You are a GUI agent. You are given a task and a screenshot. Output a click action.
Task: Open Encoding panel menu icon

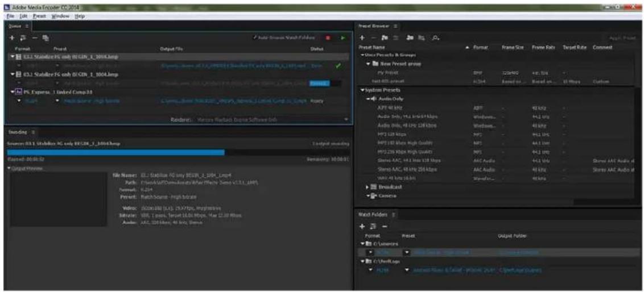[x=33, y=132]
